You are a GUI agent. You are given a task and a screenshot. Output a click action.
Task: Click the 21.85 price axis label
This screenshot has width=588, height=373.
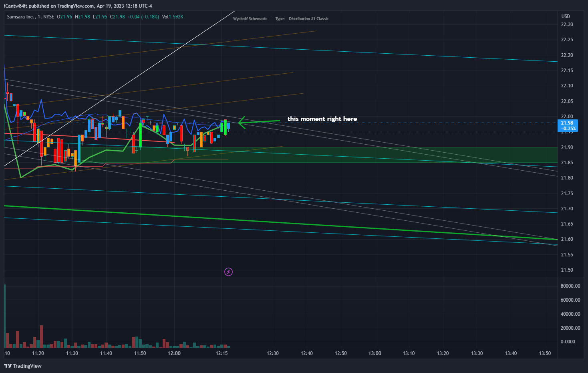[x=567, y=163]
